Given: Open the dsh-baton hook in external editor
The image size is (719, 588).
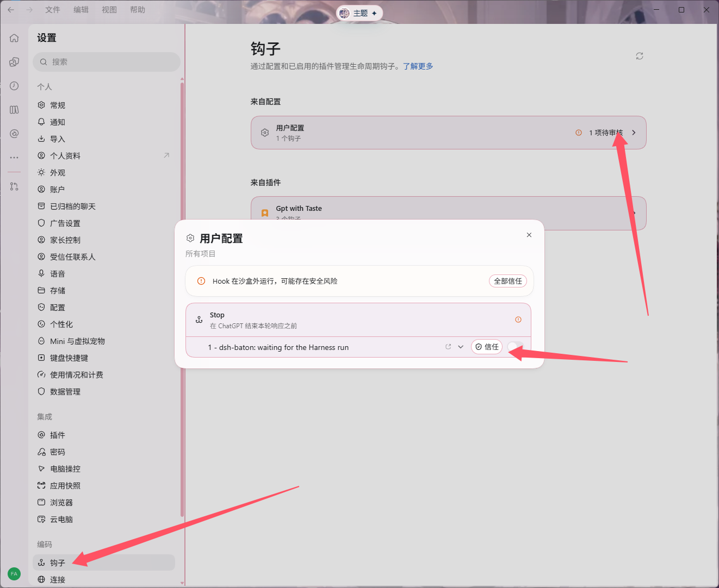Looking at the screenshot, I should click(448, 347).
